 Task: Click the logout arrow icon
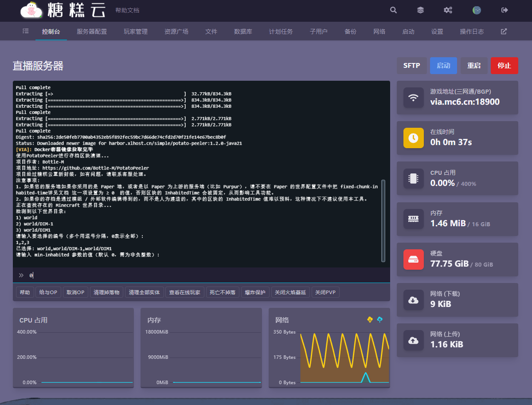[x=505, y=10]
